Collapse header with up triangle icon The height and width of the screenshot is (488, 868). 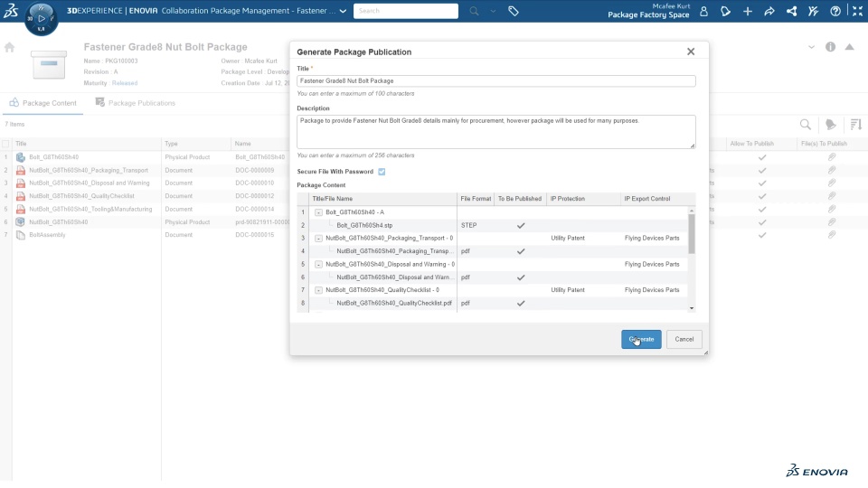[x=849, y=47]
